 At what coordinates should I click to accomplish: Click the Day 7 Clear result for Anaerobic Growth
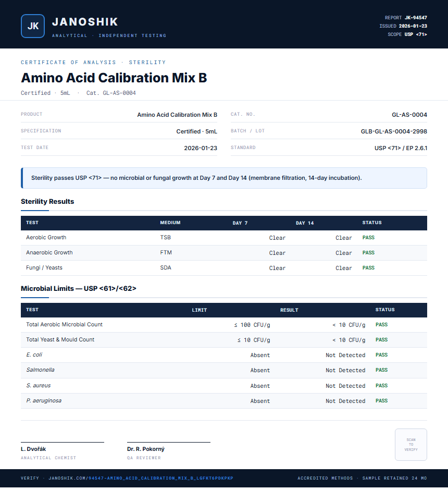click(x=277, y=253)
